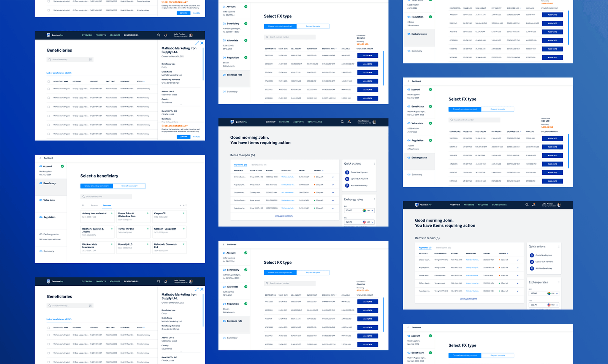Expand row with account 3324 9112 4301 in center dashboard
Screen dimensions: 608x364
[x=333, y=193]
